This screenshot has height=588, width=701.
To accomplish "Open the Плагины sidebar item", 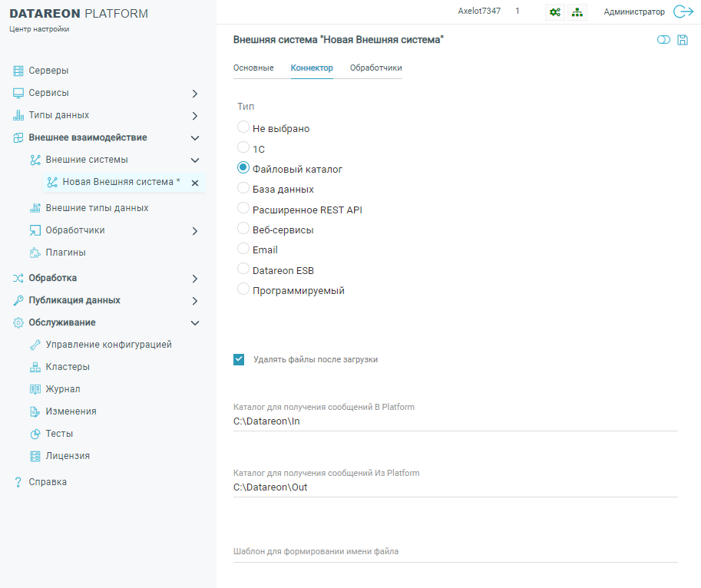I will (65, 253).
